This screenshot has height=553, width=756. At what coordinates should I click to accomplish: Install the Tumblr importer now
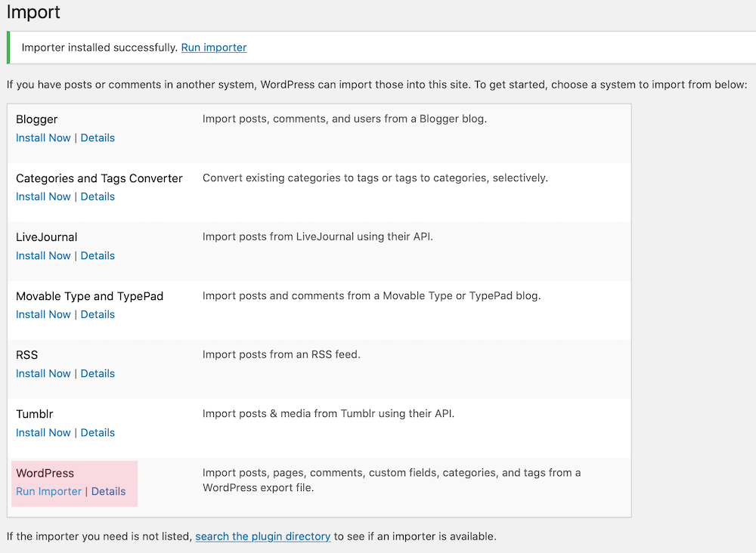(x=43, y=433)
